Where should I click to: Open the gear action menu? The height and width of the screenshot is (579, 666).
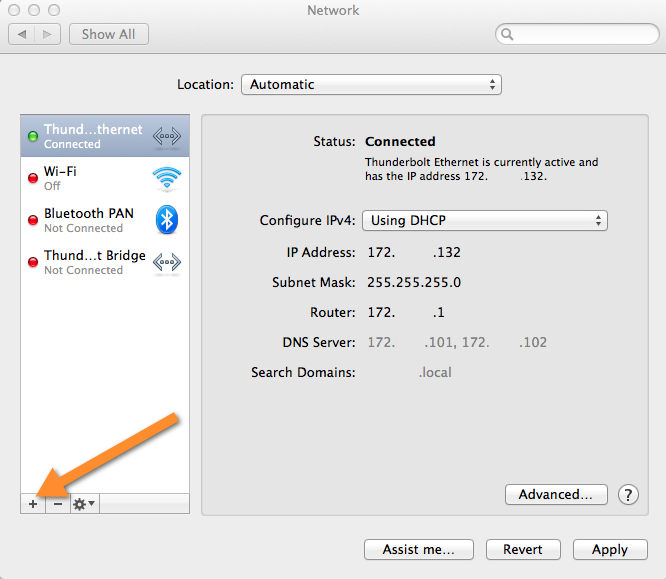[x=84, y=504]
